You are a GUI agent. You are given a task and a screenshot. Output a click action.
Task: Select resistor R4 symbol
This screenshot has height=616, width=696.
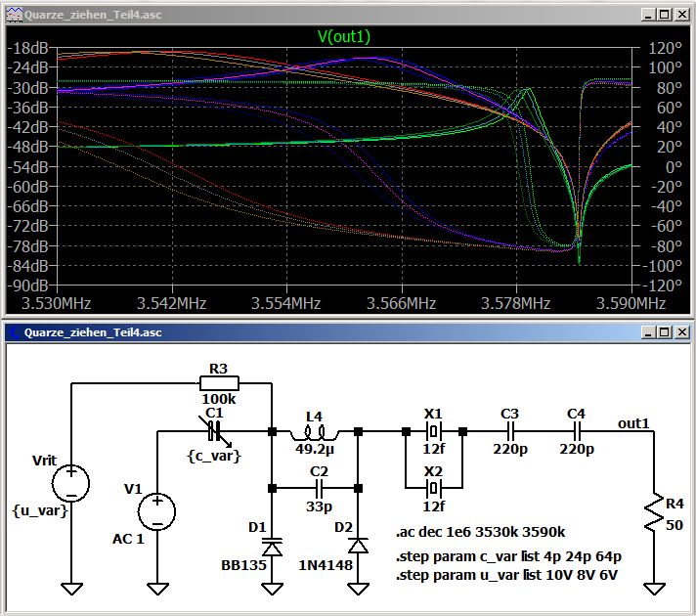click(654, 511)
